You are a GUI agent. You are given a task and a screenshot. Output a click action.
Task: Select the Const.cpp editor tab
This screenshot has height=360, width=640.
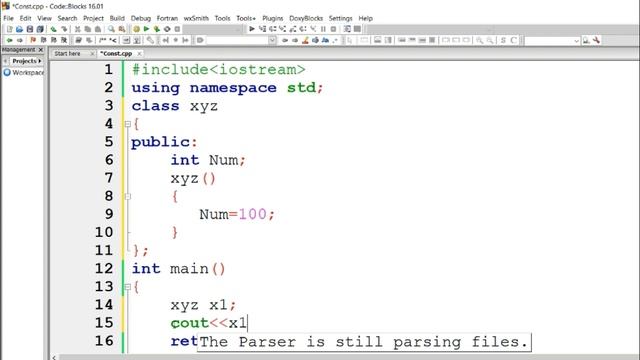pyautogui.click(x=116, y=53)
